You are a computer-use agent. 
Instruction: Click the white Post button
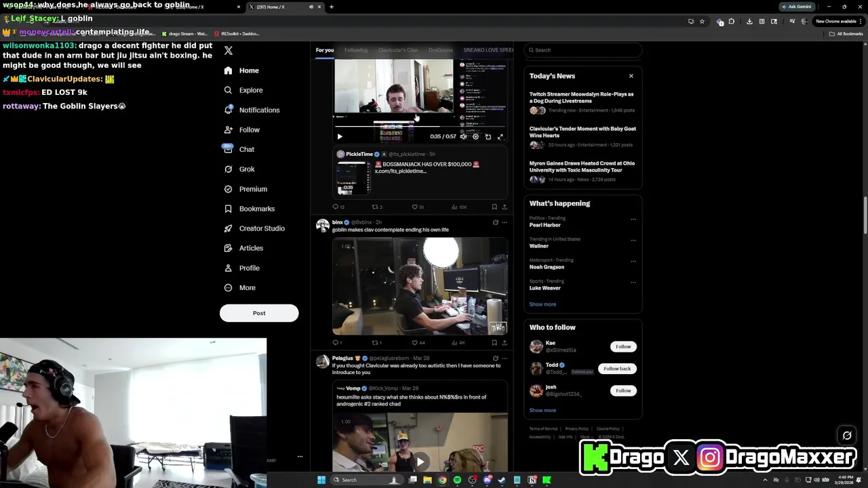[x=259, y=313]
